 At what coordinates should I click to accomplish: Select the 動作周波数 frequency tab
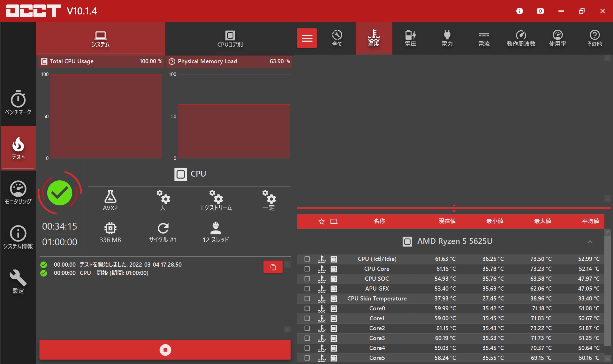point(521,38)
